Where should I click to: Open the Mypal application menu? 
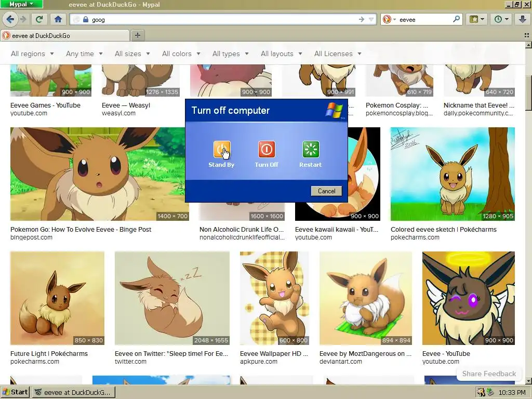coord(21,4)
